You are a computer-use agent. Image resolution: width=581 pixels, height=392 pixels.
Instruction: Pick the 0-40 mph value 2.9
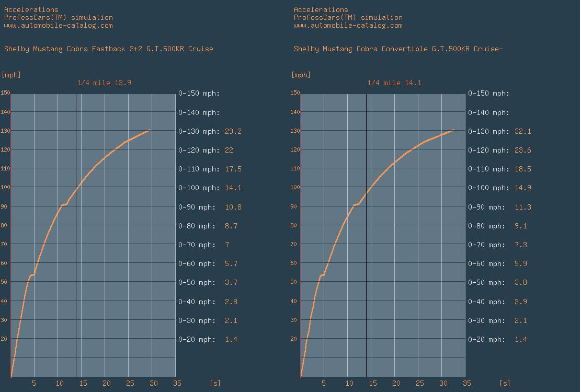521,302
